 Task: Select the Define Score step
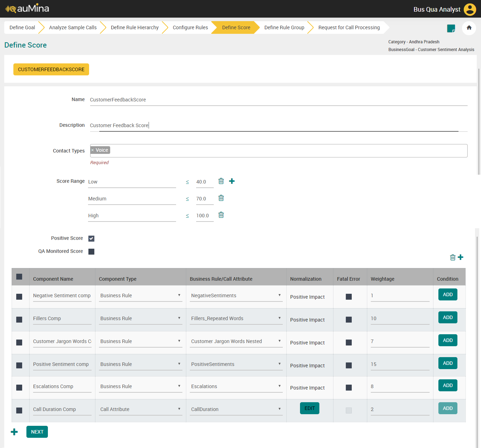pyautogui.click(x=236, y=27)
